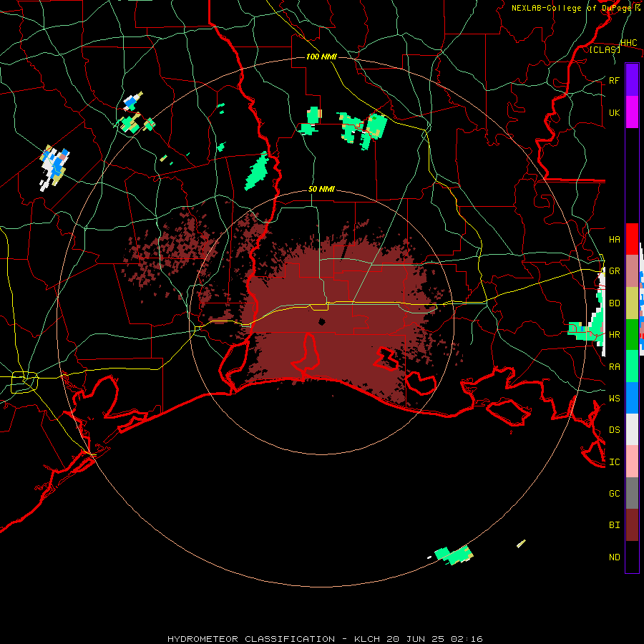The width and height of the screenshot is (644, 644).
Task: Click the red HA legend color block
Action: [x=632, y=239]
